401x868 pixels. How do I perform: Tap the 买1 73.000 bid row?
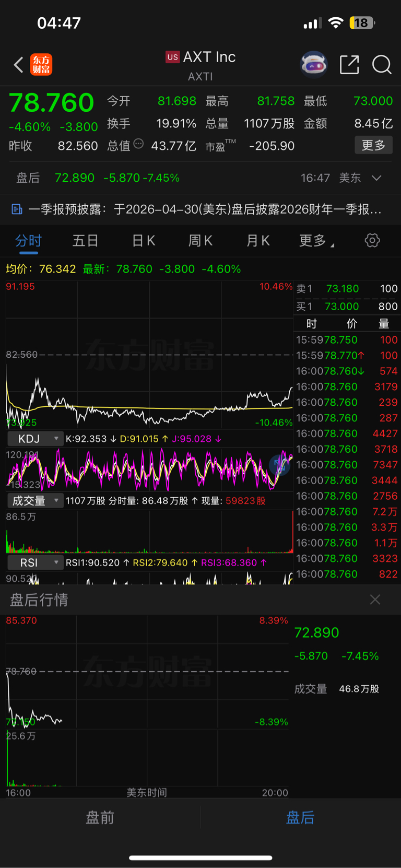[x=347, y=307]
